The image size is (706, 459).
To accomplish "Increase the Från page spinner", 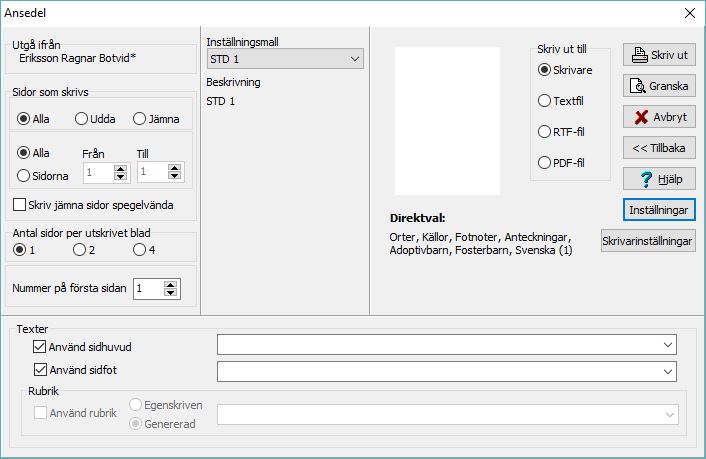I will (120, 169).
